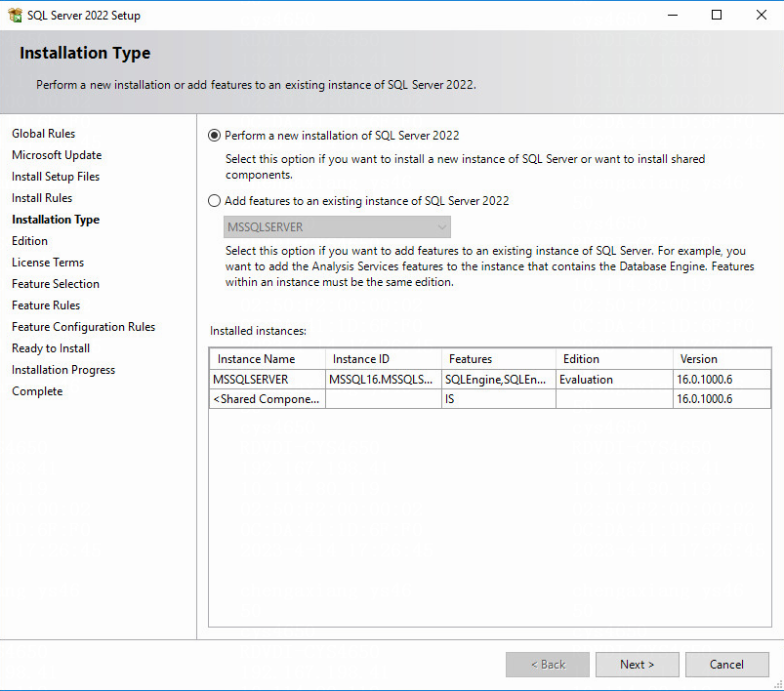Select Global Rules step in sidebar

pyautogui.click(x=44, y=134)
